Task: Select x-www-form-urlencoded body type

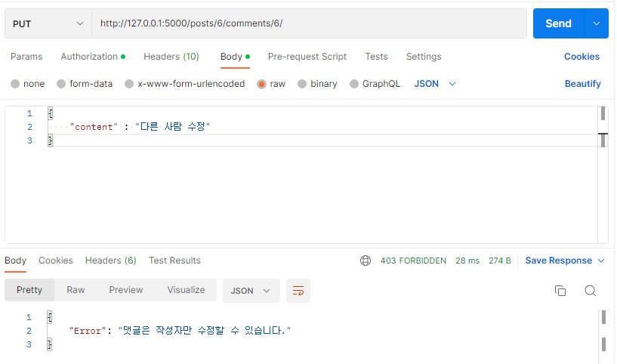Action: click(x=184, y=84)
